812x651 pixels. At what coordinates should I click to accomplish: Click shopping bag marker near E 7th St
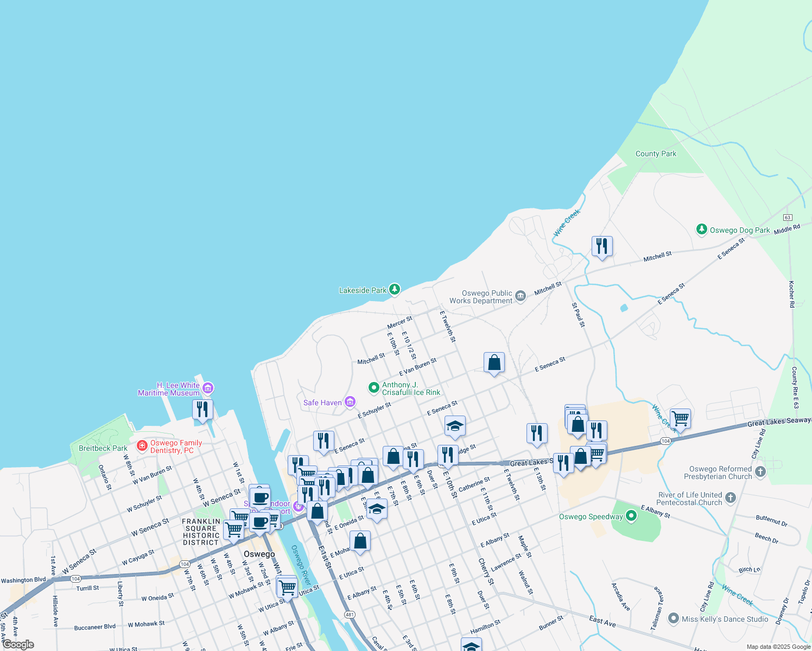point(393,457)
